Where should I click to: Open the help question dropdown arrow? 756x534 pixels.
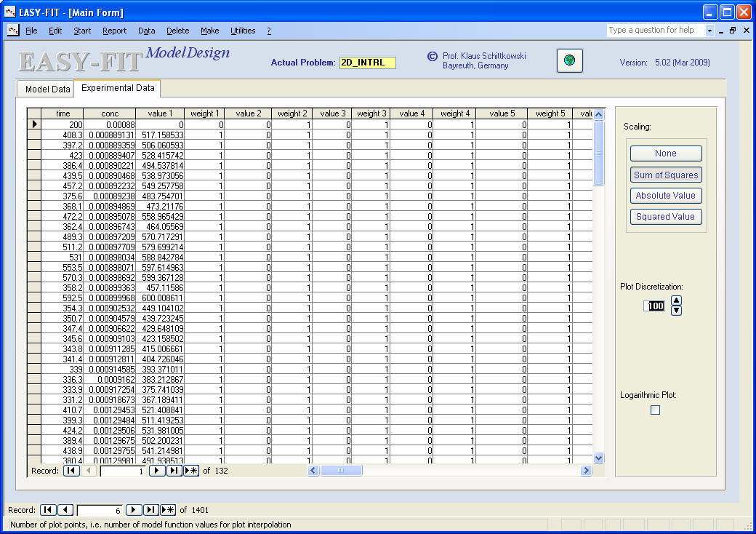(x=709, y=31)
